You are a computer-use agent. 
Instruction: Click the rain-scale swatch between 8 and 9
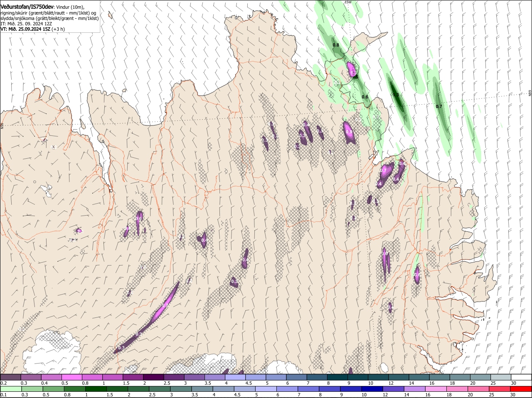tap(329, 389)
